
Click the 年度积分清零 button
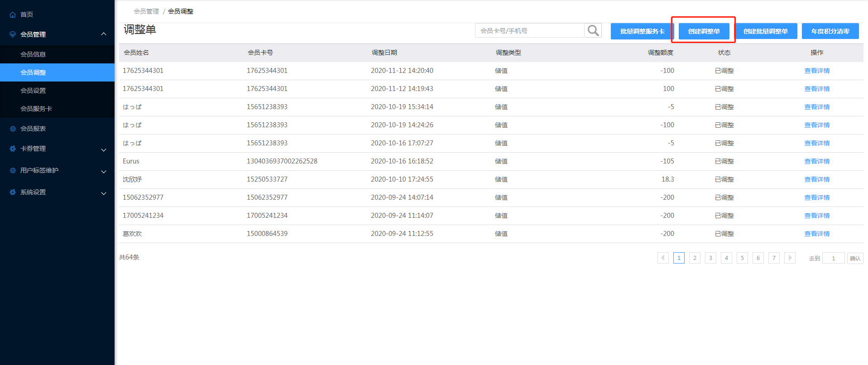(830, 31)
